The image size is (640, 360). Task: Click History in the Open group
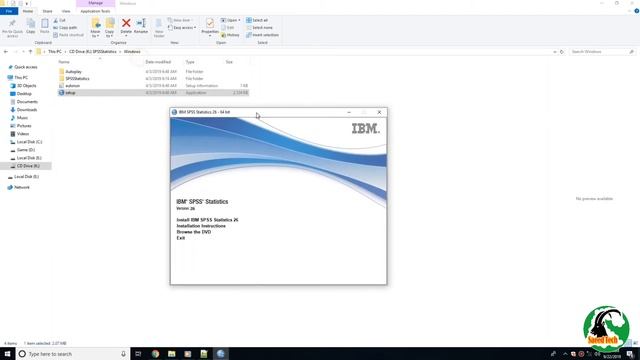(230, 35)
